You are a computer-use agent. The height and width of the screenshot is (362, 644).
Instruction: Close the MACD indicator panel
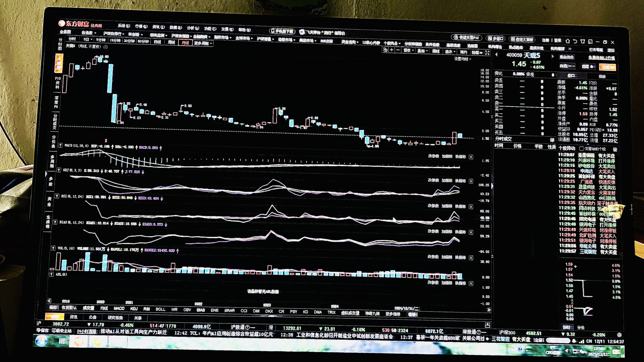coord(471,157)
